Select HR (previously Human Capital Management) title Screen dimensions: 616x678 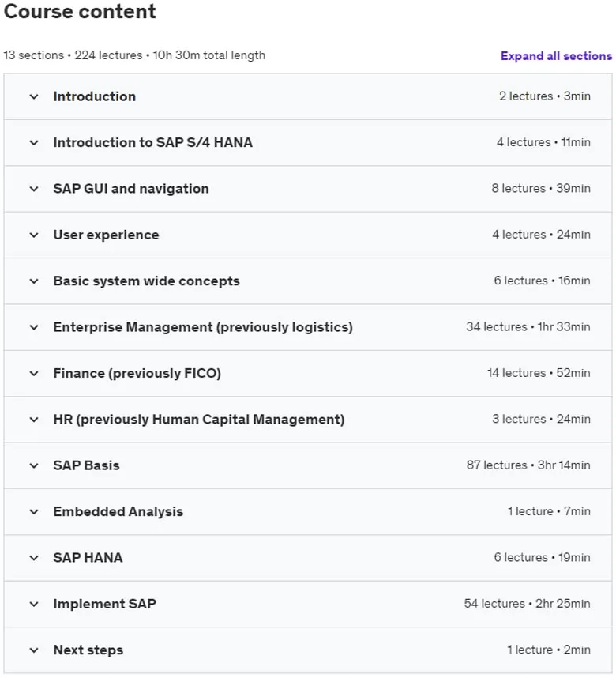(x=199, y=420)
